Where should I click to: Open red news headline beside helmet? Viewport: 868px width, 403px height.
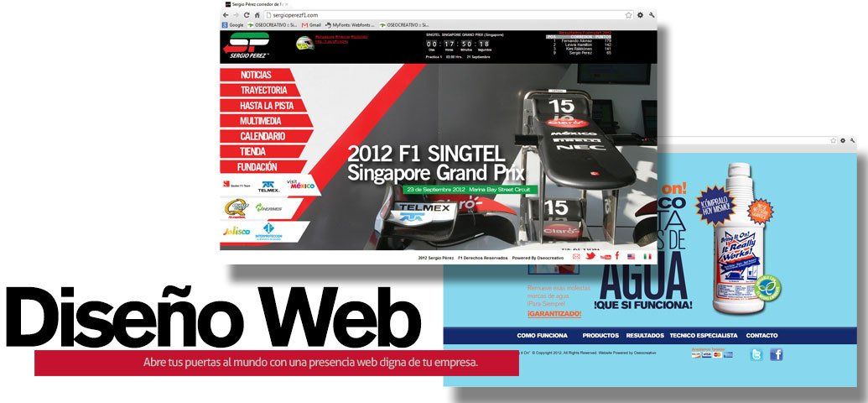341,39
